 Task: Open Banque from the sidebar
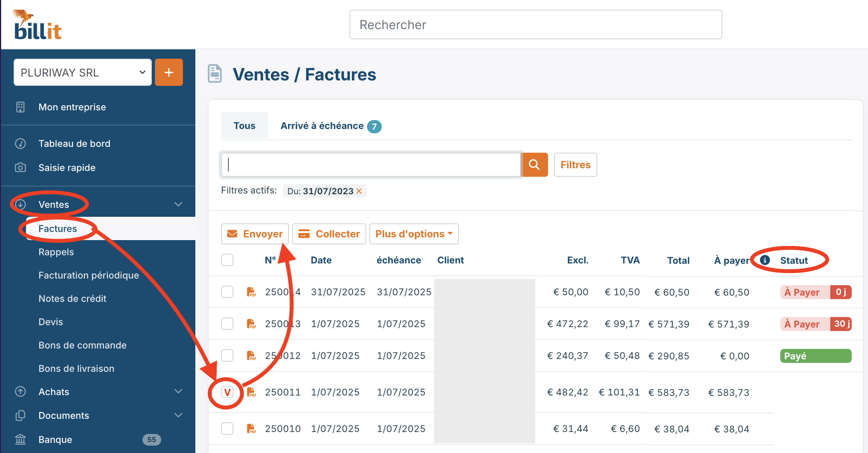(55, 439)
